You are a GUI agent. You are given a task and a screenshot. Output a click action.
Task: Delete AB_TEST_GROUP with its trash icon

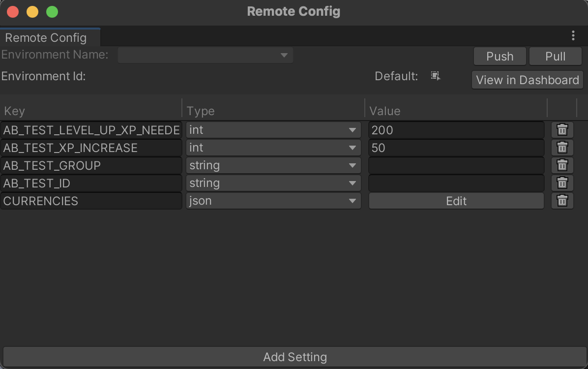pyautogui.click(x=562, y=165)
